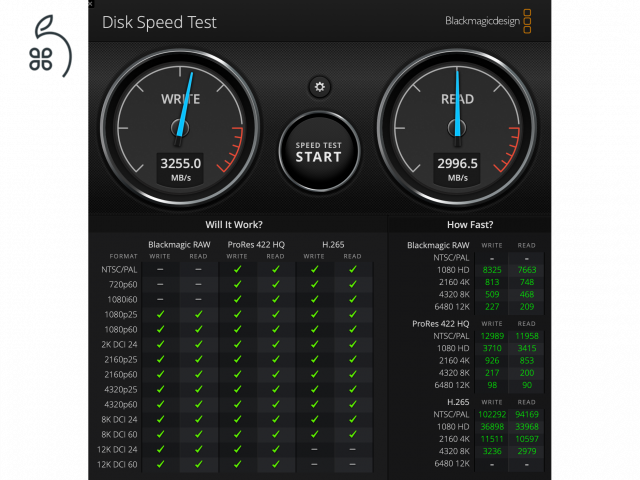640x480 pixels.
Task: Click H.265 1080 HD write value 36898
Action: pyautogui.click(x=492, y=427)
